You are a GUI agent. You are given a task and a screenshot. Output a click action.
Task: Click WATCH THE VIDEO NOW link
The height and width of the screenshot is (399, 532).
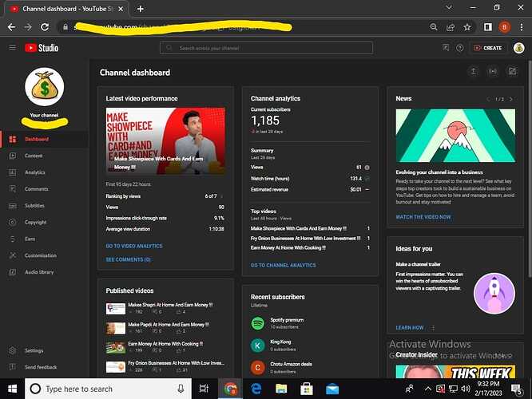(x=423, y=217)
